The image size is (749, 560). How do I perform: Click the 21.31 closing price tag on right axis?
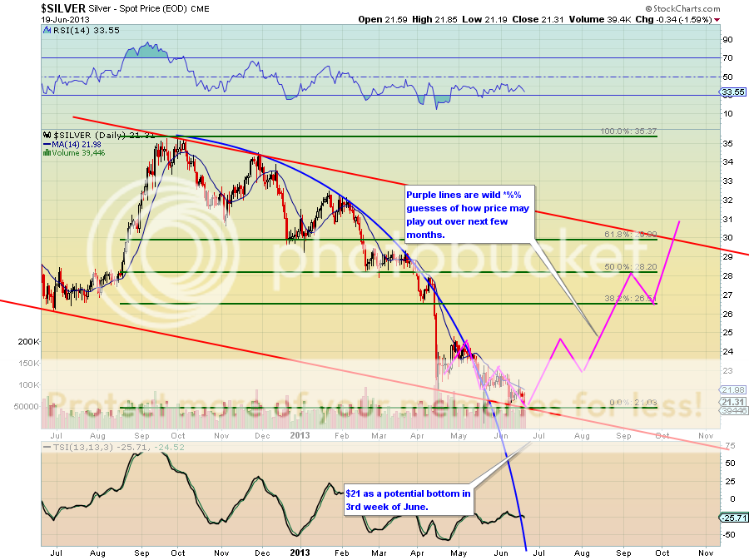732,401
